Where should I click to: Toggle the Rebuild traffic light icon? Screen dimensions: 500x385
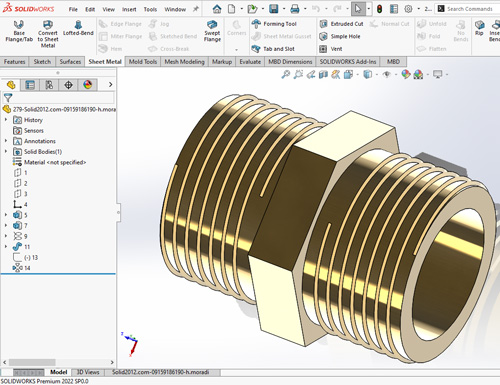(x=379, y=9)
